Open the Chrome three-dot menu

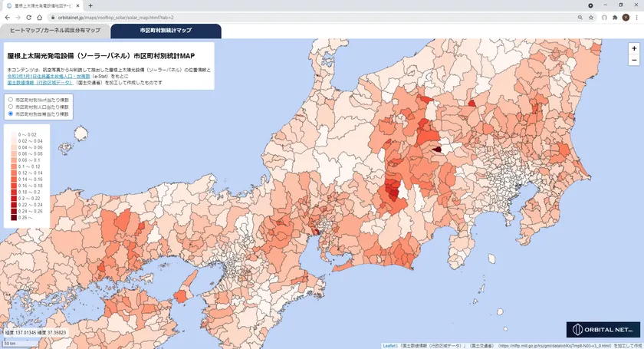point(636,17)
